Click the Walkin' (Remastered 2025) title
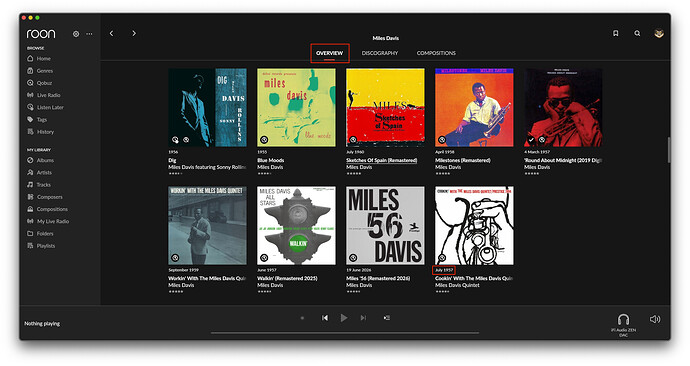 [x=287, y=278]
